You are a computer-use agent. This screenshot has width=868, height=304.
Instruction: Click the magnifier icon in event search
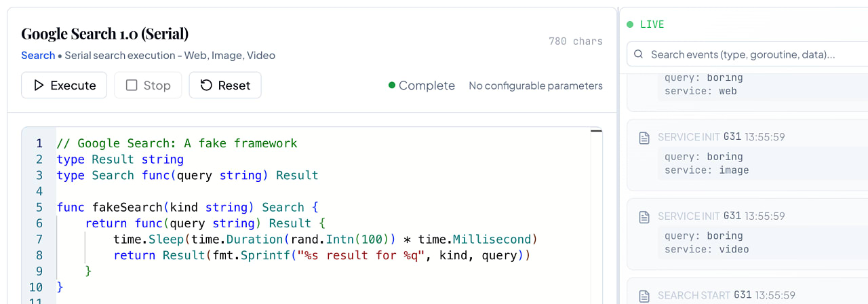(639, 54)
